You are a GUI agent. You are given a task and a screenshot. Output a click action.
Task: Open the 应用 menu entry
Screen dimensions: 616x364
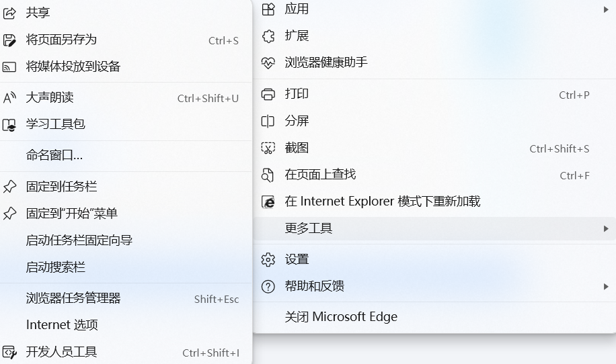(x=434, y=9)
